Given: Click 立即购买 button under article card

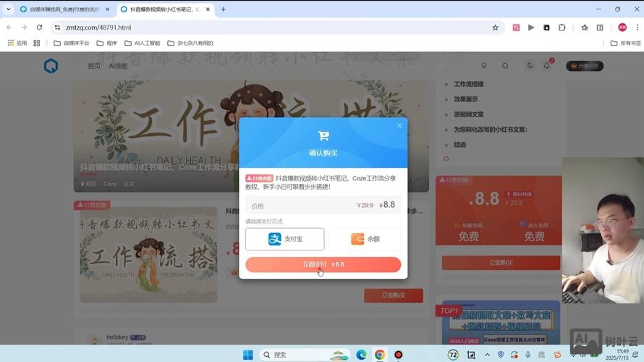Looking at the screenshot, I should coord(394,295).
